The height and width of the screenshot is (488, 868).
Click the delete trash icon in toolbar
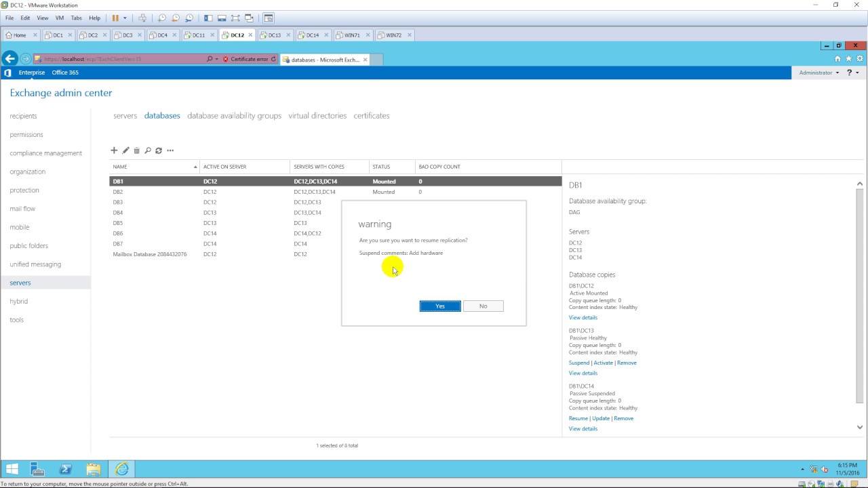tap(136, 150)
